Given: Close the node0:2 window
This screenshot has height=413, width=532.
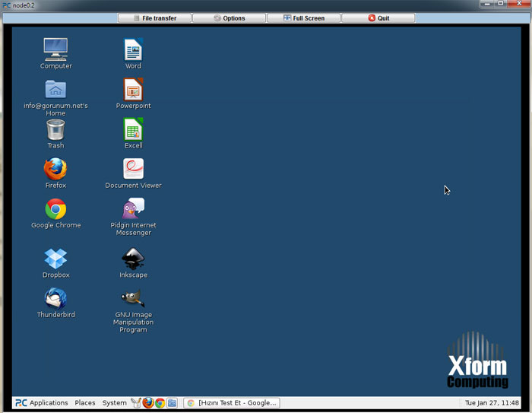Looking at the screenshot, I should (519, 3).
